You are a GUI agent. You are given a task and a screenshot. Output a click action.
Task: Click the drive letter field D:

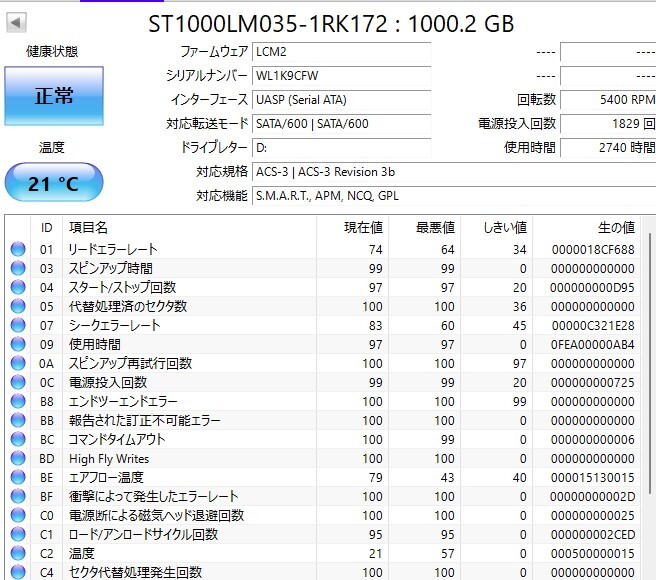pyautogui.click(x=341, y=148)
